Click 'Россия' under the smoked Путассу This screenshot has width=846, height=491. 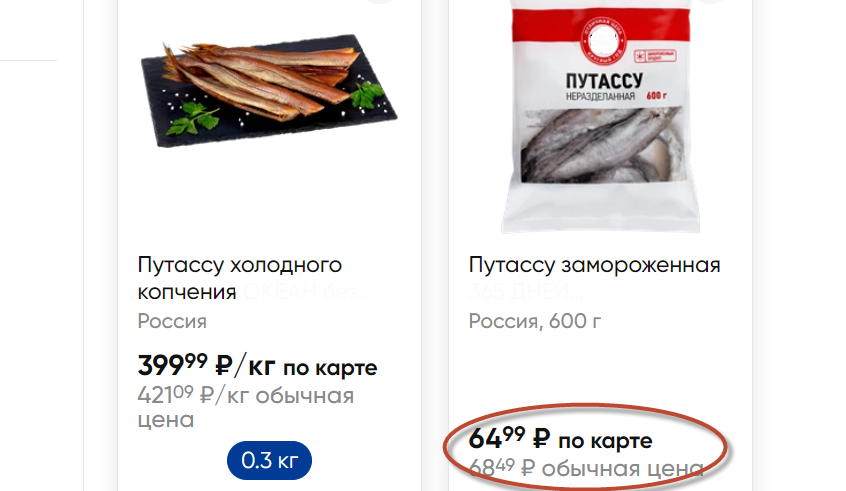[172, 321]
